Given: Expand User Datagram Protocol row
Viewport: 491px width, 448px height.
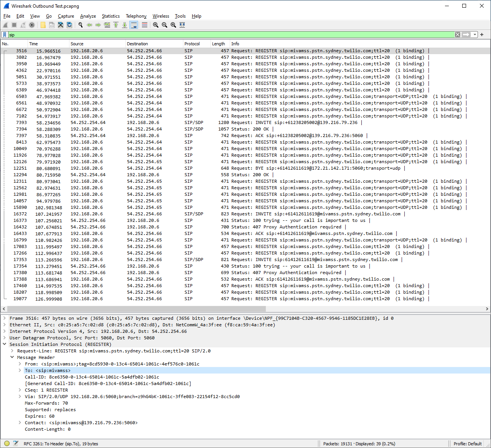Looking at the screenshot, I should (5, 338).
